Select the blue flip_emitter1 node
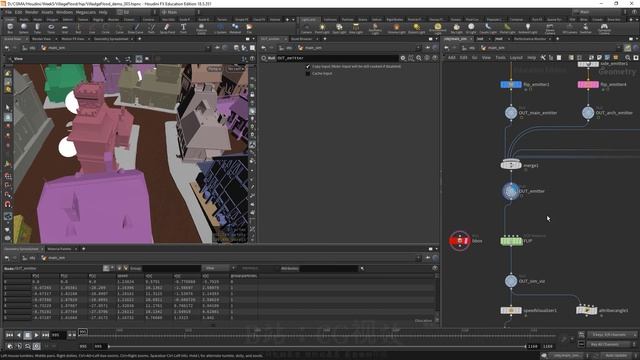The height and width of the screenshot is (360, 640). 511,84
